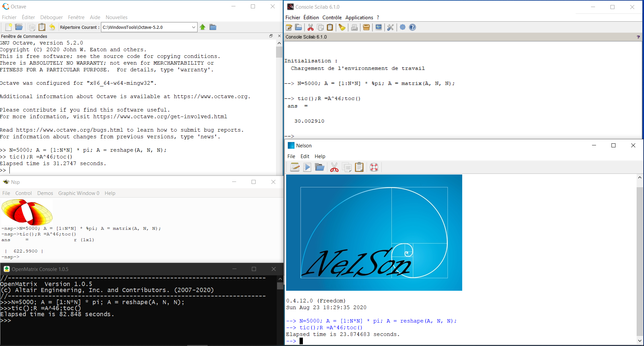Open Octave's Fichier menu
Image resolution: width=644 pixels, height=346 pixels.
(9, 17)
